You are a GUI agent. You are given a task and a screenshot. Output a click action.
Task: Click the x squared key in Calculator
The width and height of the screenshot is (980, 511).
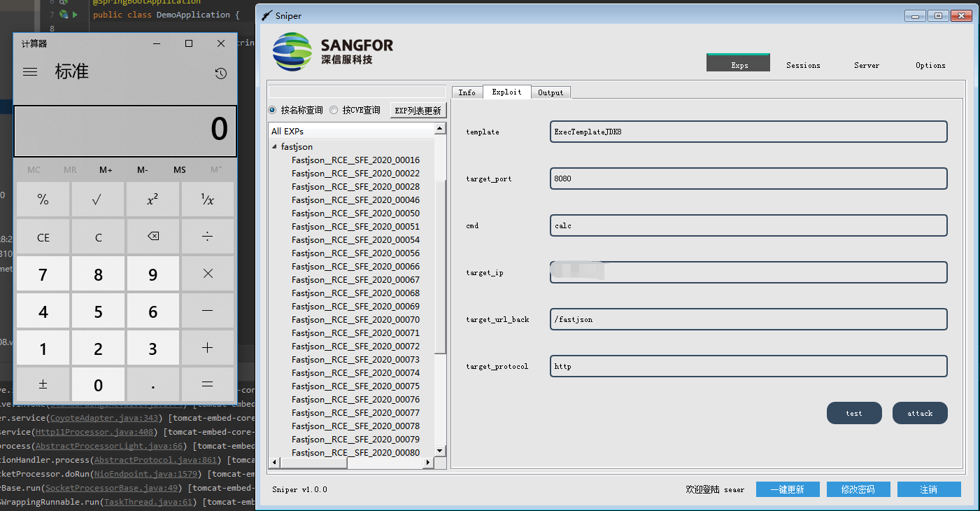(x=153, y=199)
